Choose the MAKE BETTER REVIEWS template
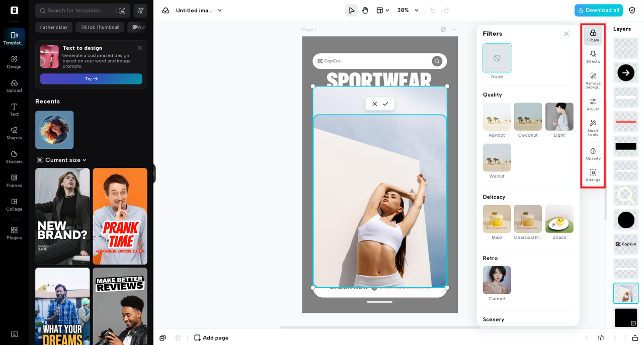 pyautogui.click(x=120, y=306)
